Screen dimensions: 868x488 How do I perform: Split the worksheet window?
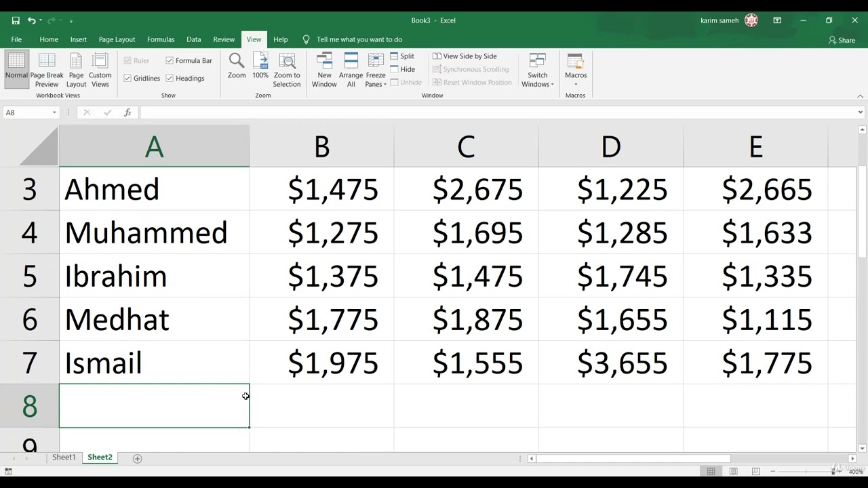(x=402, y=56)
